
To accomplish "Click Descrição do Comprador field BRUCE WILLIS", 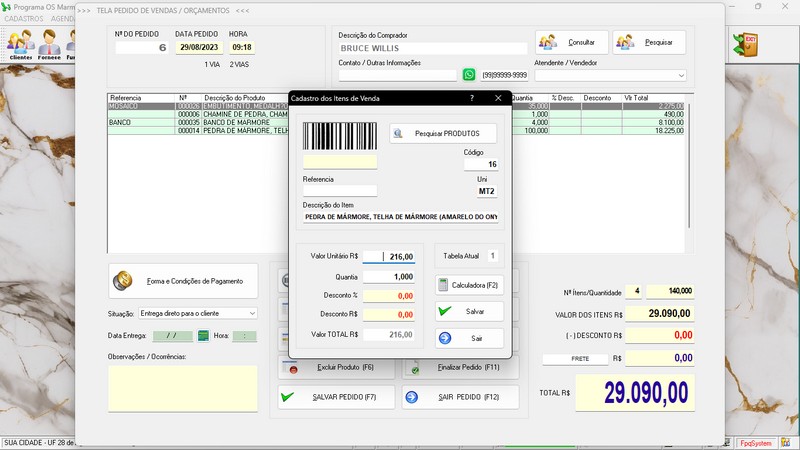I will pos(433,48).
